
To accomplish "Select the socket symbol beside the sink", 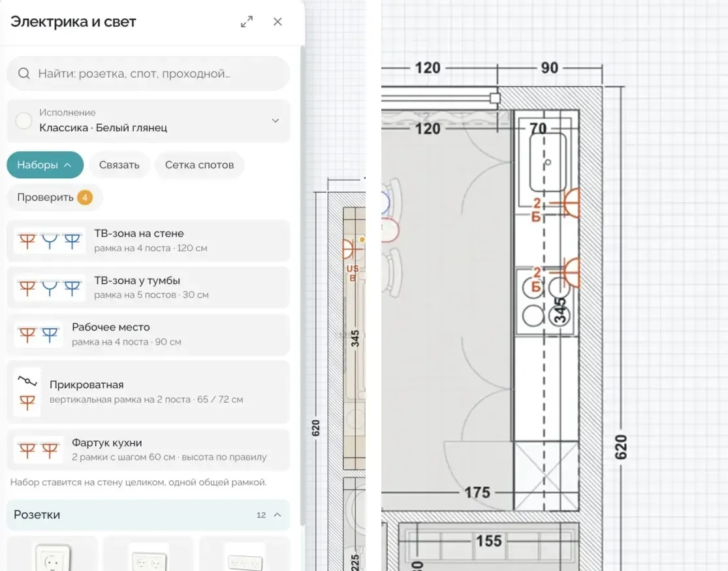I will pos(571,203).
